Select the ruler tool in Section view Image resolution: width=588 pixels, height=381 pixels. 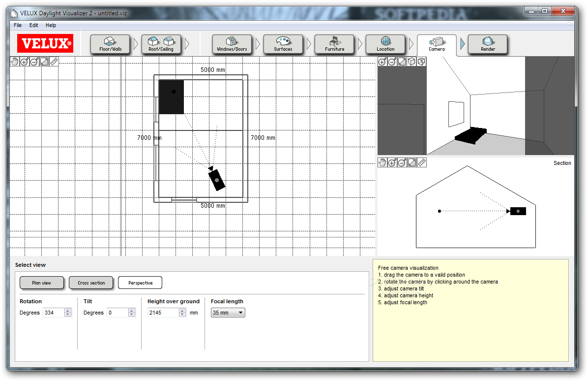(x=422, y=162)
